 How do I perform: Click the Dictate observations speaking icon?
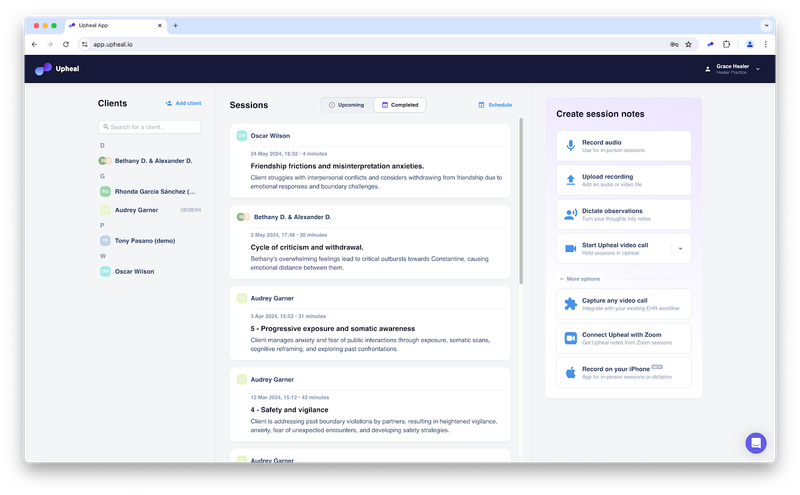[x=570, y=214]
